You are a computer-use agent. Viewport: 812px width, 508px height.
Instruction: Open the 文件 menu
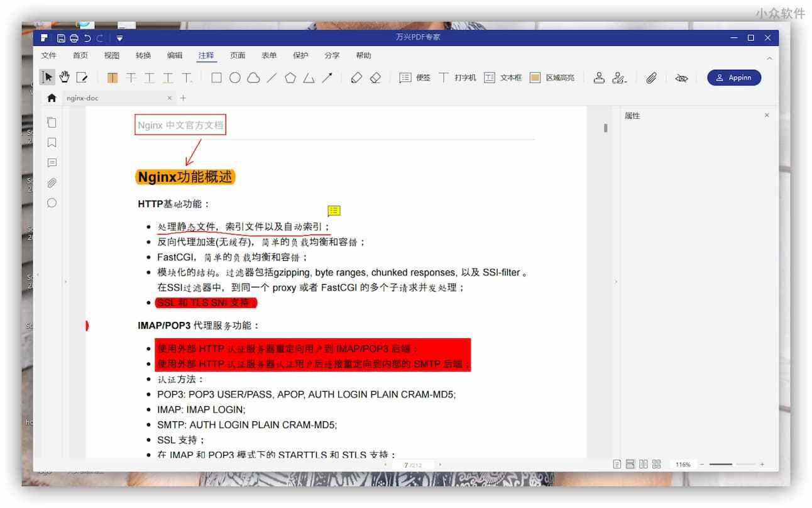tap(49, 55)
